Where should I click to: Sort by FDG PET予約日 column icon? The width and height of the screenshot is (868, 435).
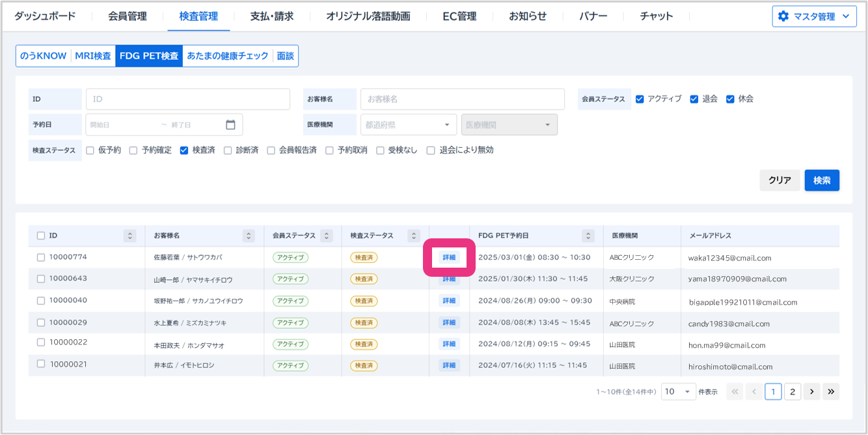coord(588,236)
